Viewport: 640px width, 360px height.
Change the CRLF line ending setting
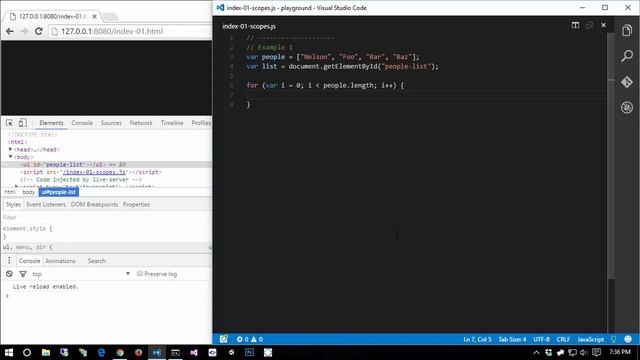563,339
